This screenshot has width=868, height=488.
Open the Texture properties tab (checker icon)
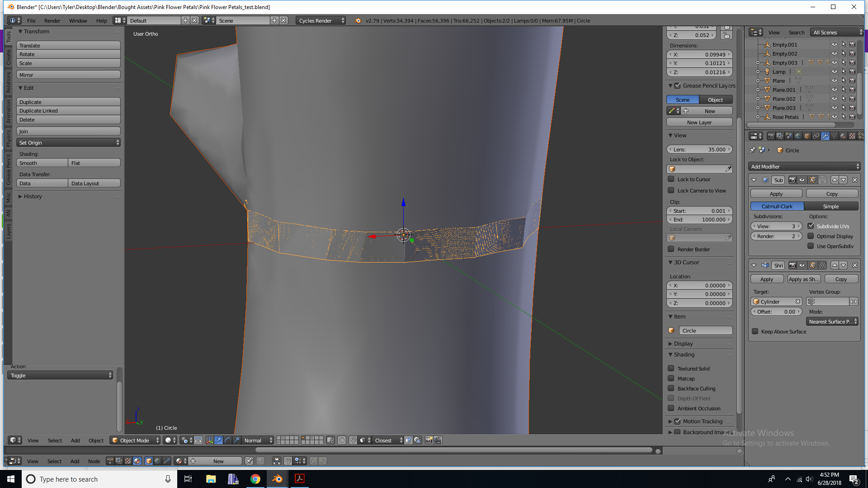[852, 136]
